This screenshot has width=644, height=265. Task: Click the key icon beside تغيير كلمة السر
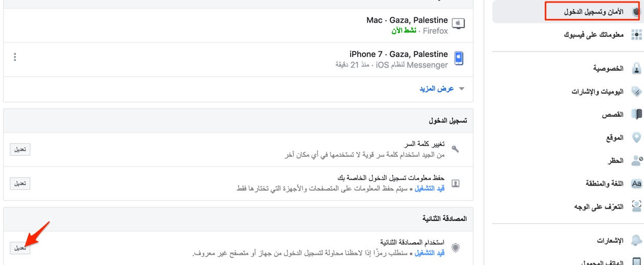[455, 149]
